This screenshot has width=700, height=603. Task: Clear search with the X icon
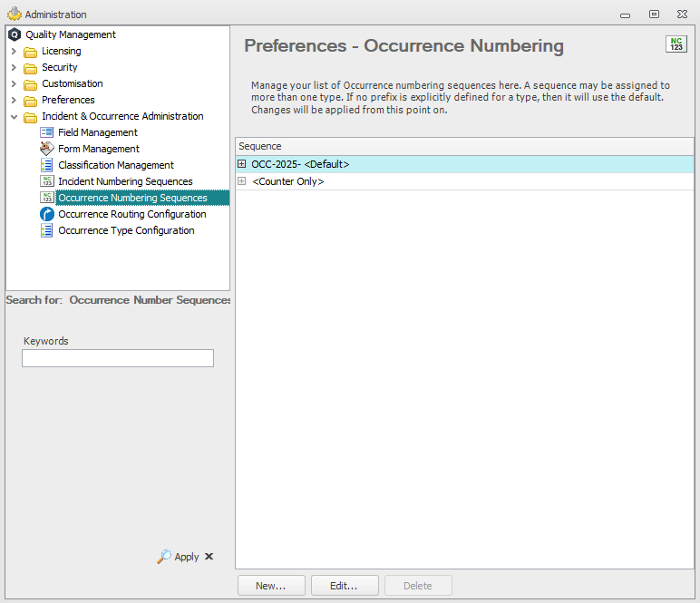coord(209,556)
